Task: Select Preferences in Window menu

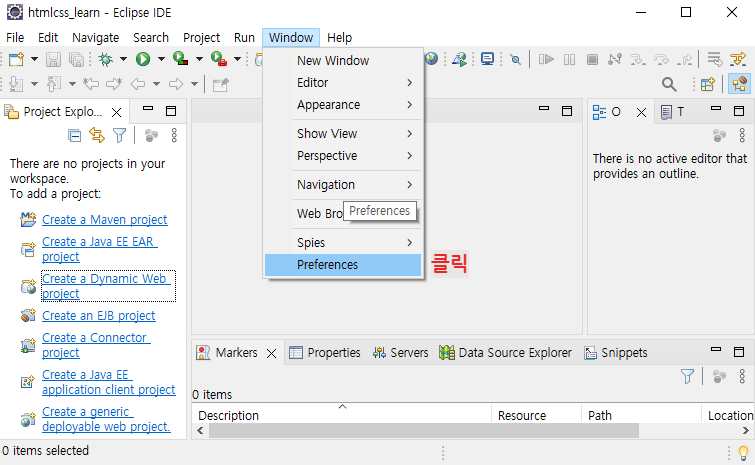Action: click(x=343, y=265)
